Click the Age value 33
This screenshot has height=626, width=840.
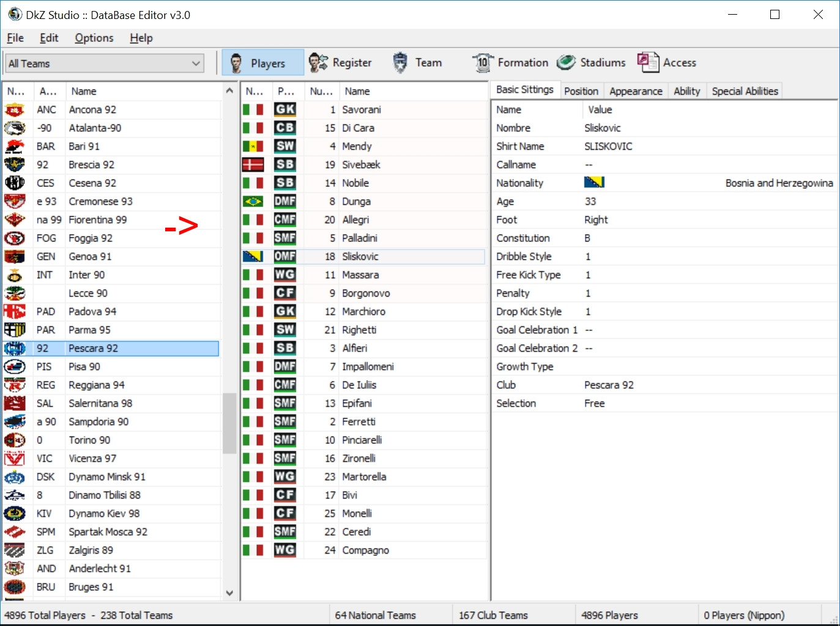590,201
